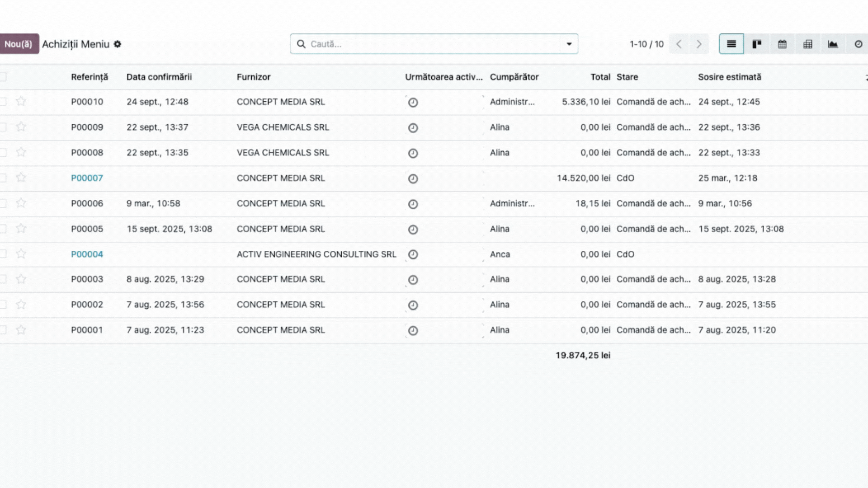Screen dimensions: 868x488
Task: Switch to list view icon
Action: click(731, 44)
